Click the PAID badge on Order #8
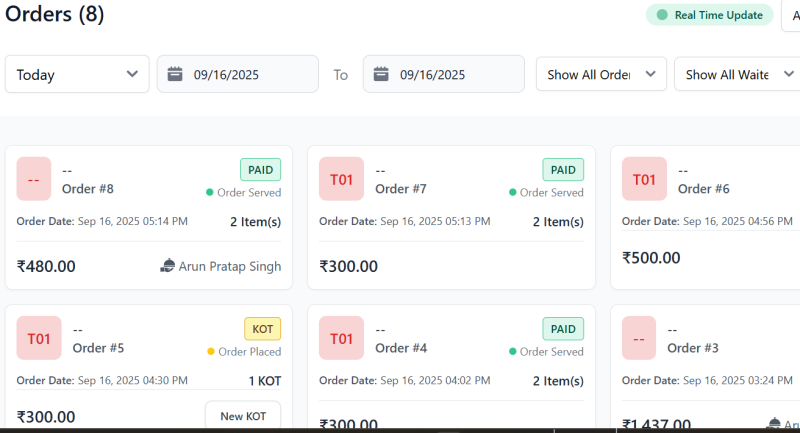 pyautogui.click(x=261, y=170)
